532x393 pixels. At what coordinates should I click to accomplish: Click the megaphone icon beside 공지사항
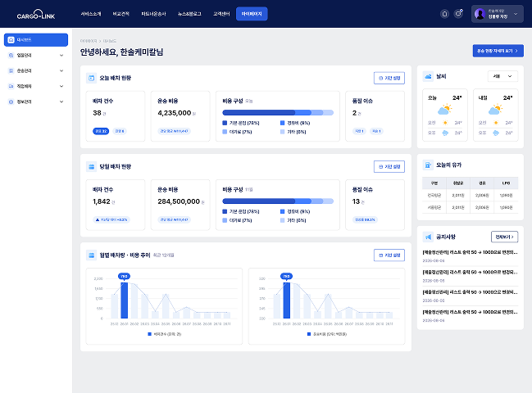(428, 237)
